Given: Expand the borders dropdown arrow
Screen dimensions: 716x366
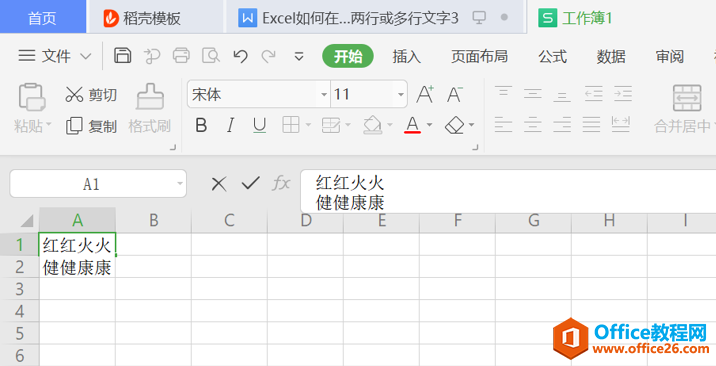Looking at the screenshot, I should point(308,125).
